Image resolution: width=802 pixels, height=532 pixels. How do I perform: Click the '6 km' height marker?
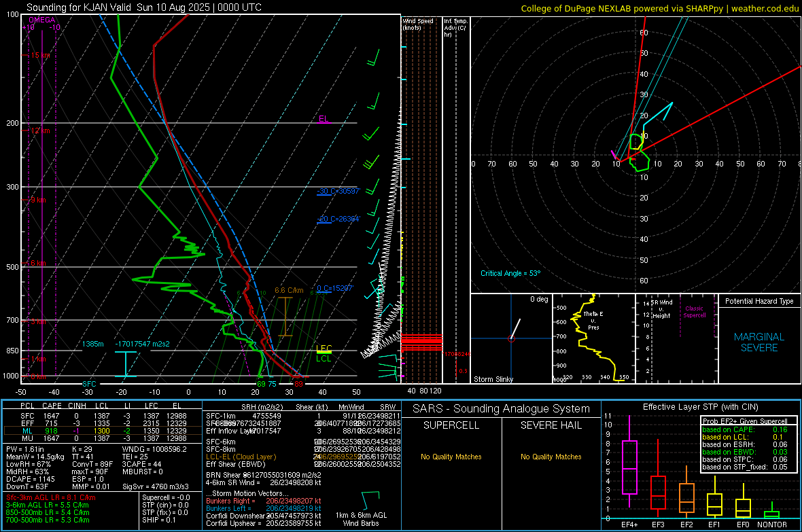[x=38, y=263]
